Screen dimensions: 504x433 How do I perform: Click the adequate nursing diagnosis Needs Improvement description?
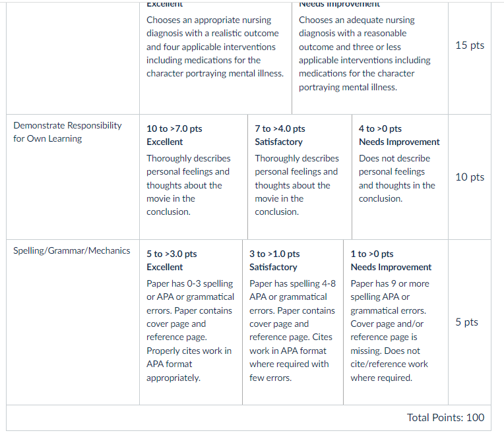coord(365,53)
